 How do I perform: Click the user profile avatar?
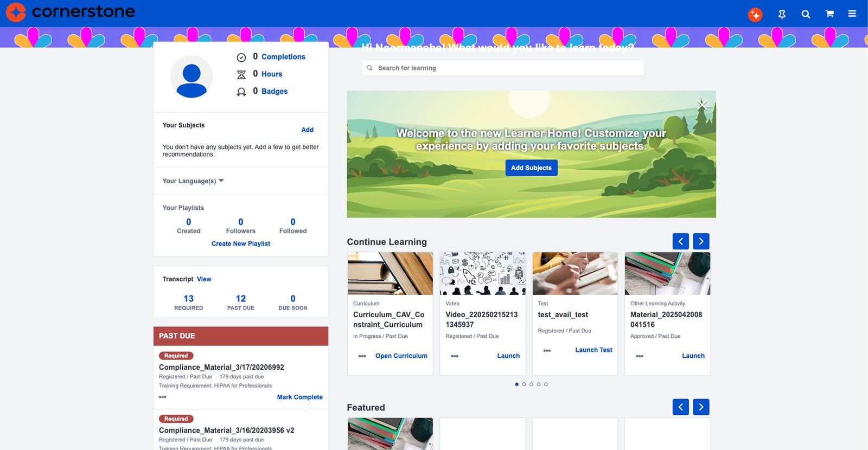[192, 76]
